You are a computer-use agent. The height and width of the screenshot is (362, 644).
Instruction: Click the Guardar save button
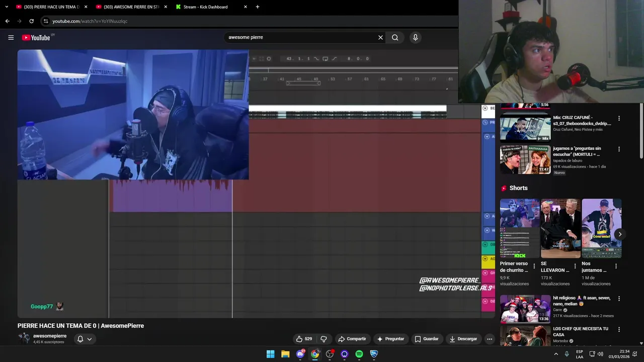click(x=427, y=339)
